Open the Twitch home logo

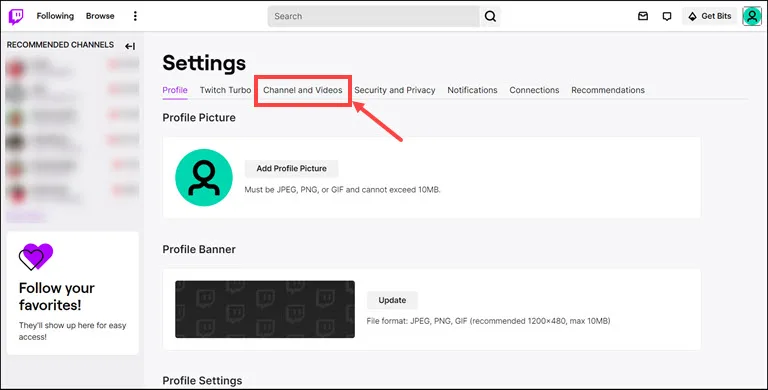[16, 16]
